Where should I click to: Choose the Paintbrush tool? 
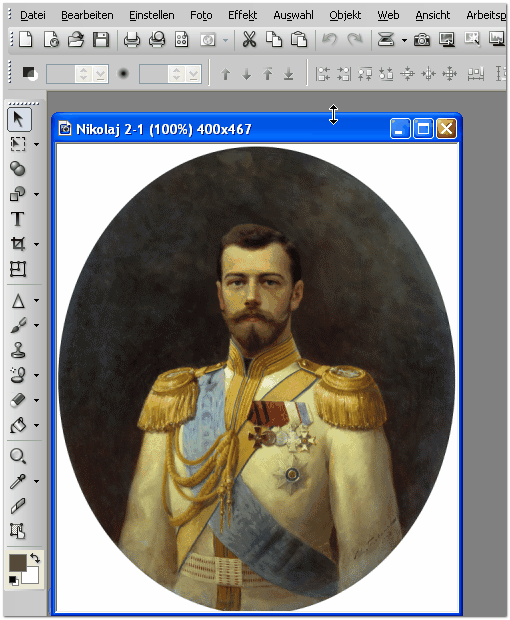tap(18, 325)
